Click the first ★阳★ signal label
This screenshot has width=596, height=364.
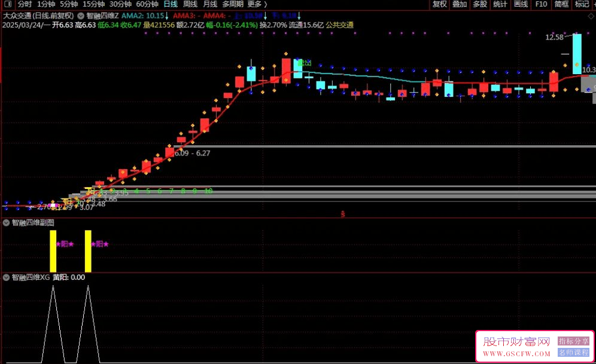coord(65,244)
